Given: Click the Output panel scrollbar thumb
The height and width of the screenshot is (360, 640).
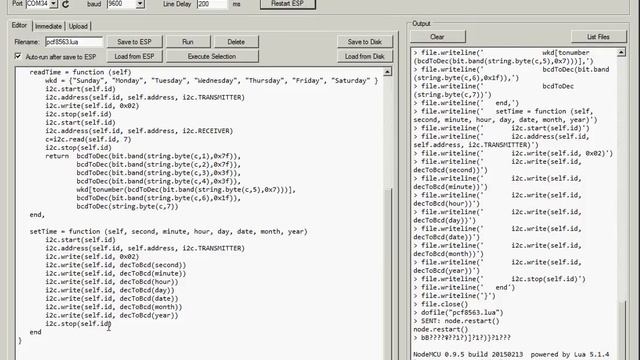Looking at the screenshot, I should [x=622, y=329].
